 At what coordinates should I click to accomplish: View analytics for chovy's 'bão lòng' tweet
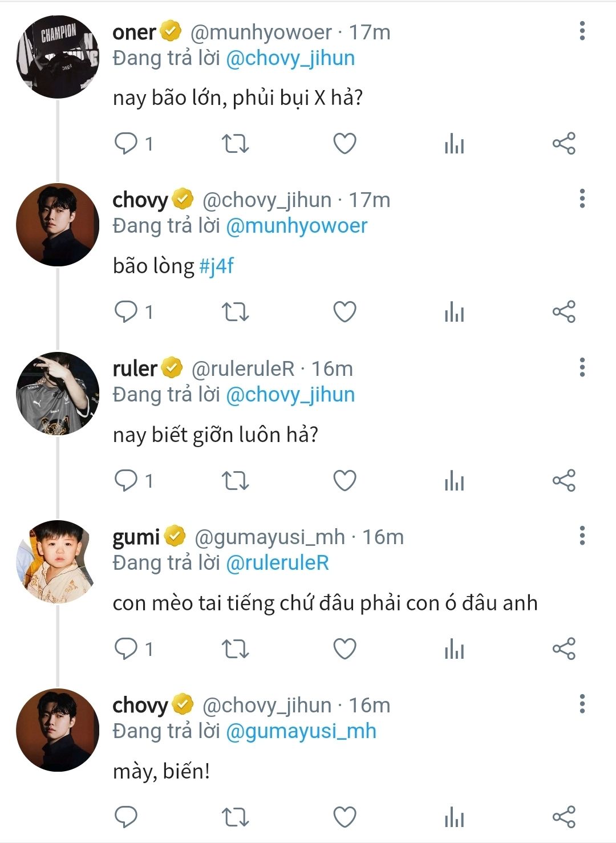[x=454, y=312]
